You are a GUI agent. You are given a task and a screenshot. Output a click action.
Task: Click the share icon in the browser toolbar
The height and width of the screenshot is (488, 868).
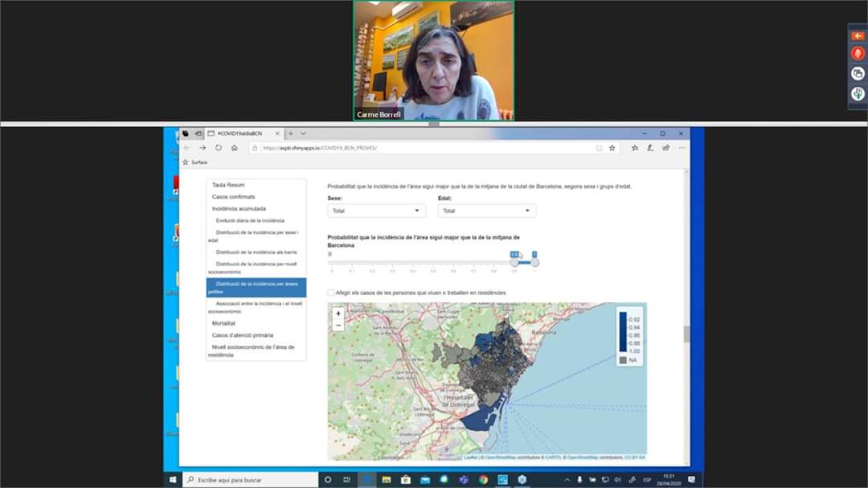[666, 148]
